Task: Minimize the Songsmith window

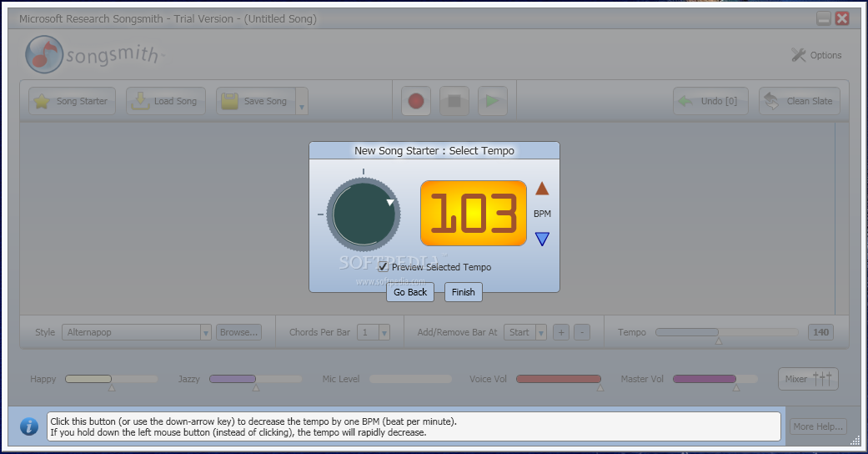Action: (823, 18)
